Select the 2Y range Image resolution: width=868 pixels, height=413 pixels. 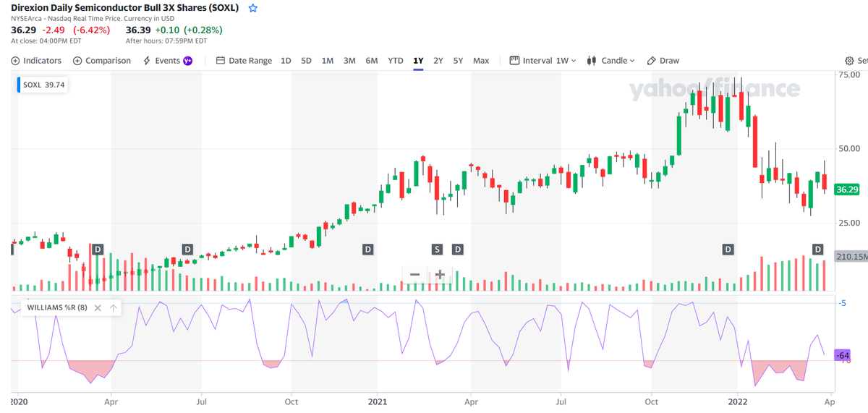[438, 61]
